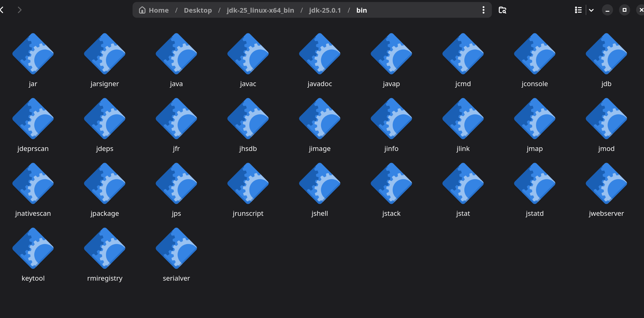Image resolution: width=644 pixels, height=318 pixels.
Task: Click the jwebserver file name label
Action: (606, 213)
